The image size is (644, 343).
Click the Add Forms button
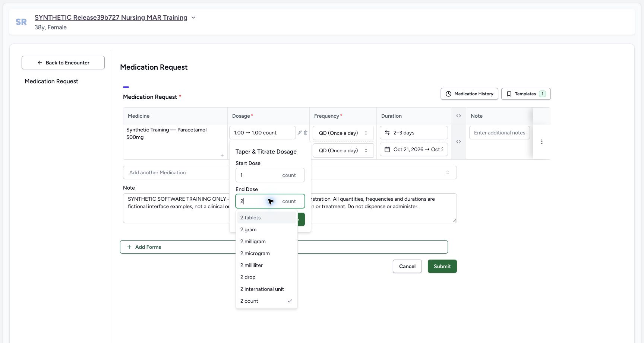click(x=284, y=247)
